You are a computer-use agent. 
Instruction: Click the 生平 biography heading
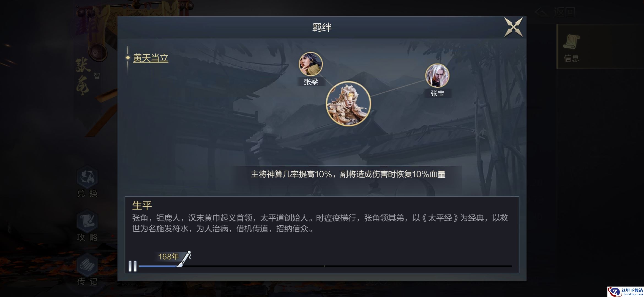[142, 205]
